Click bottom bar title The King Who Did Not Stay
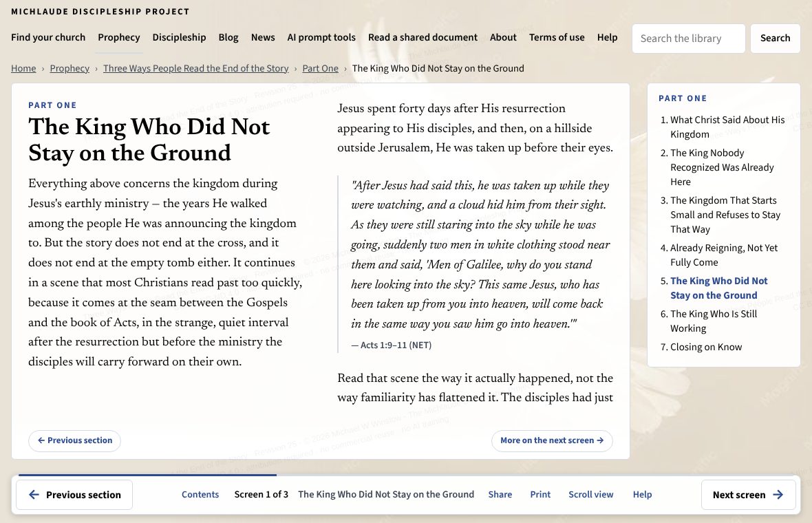This screenshot has height=523, width=812. point(386,495)
